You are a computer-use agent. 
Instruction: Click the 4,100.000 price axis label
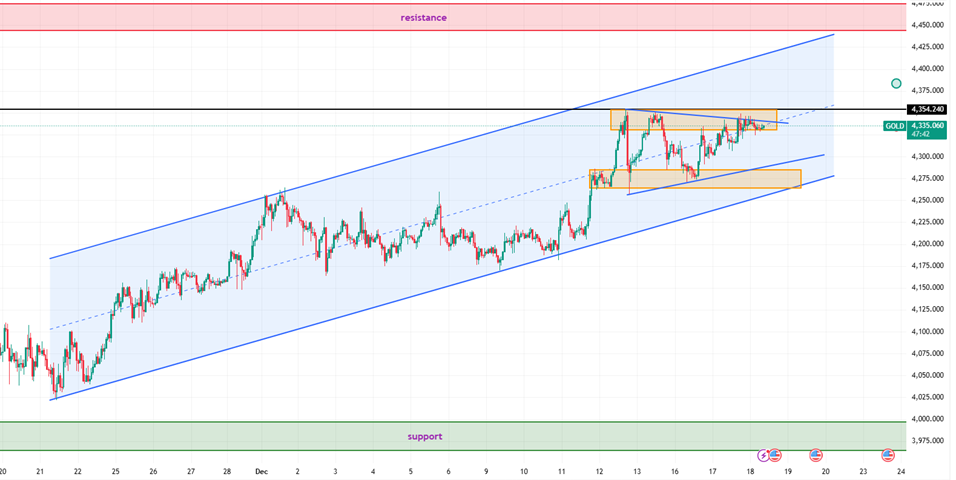coord(925,331)
